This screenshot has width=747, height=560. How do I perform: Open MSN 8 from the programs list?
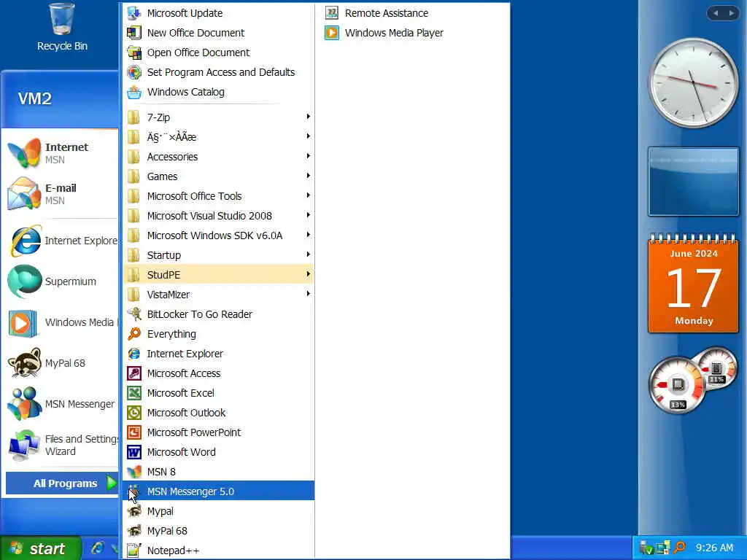pyautogui.click(x=219, y=472)
